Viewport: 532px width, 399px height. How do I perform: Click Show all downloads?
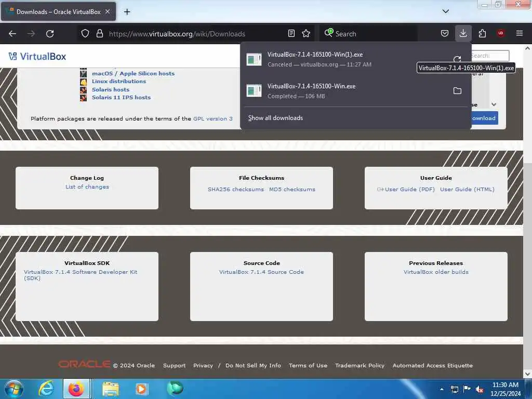[x=275, y=118]
